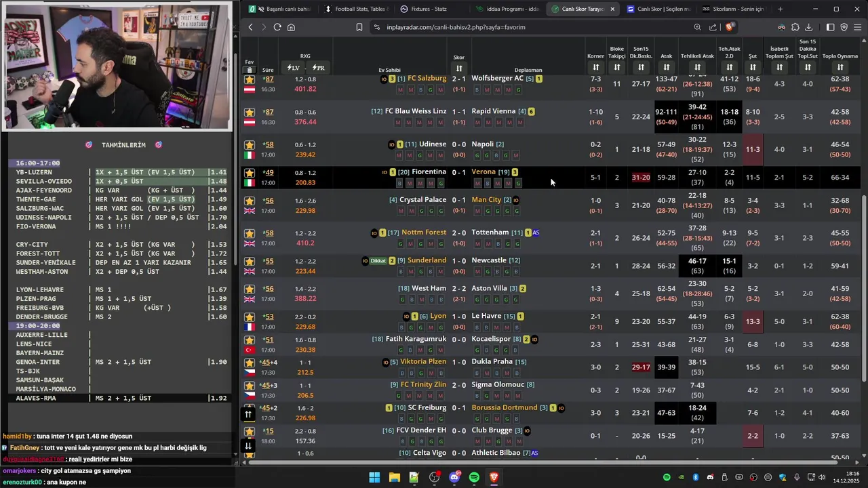Image resolution: width=868 pixels, height=488 pixels.
Task: Open browser extensions menu
Action: point(795,27)
